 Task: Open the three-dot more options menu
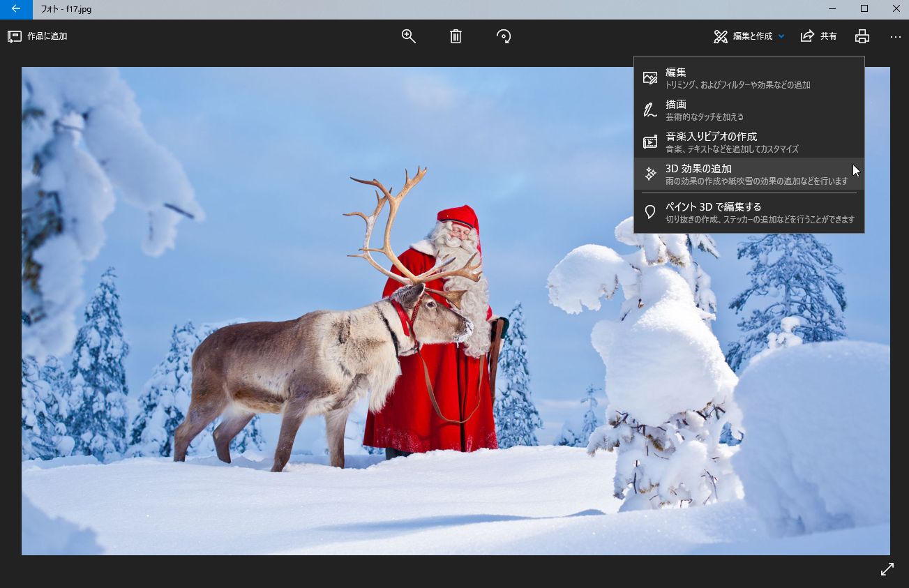point(896,36)
